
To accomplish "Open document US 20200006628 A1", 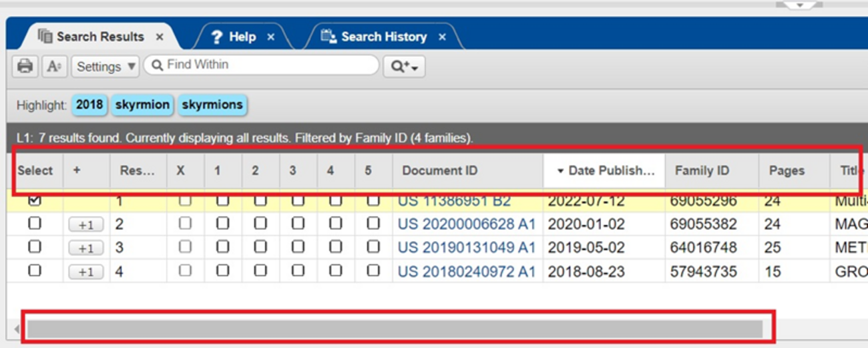I will point(466,224).
